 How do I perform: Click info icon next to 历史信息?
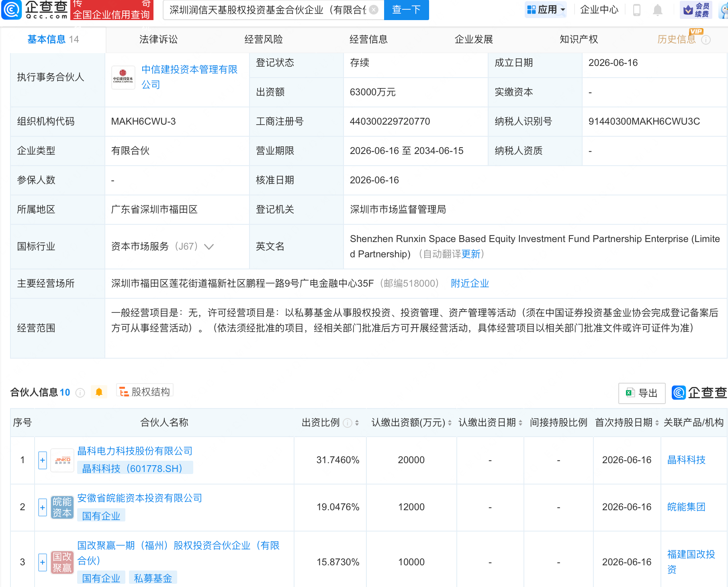click(706, 40)
